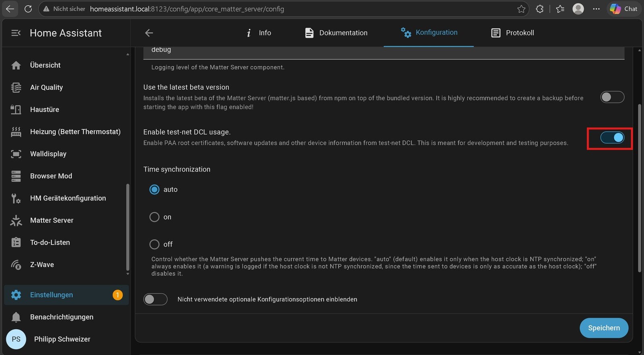Open the PS user avatar
The height and width of the screenshot is (355, 644).
click(x=16, y=339)
